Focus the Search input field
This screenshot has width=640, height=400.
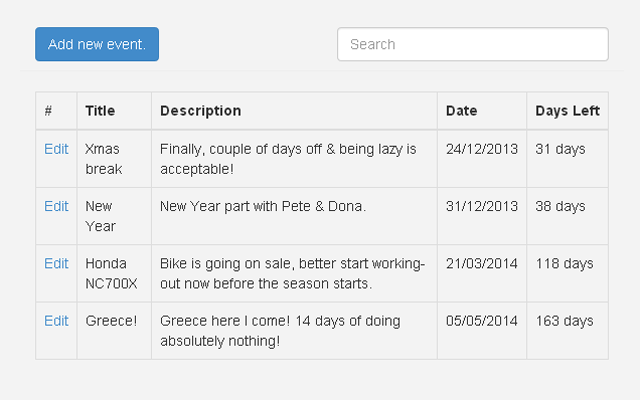click(x=472, y=44)
